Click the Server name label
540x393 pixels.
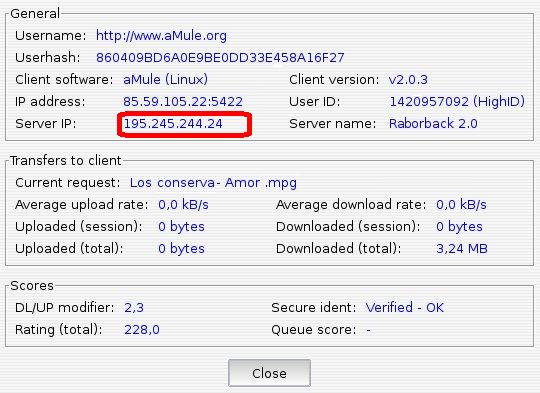(333, 124)
